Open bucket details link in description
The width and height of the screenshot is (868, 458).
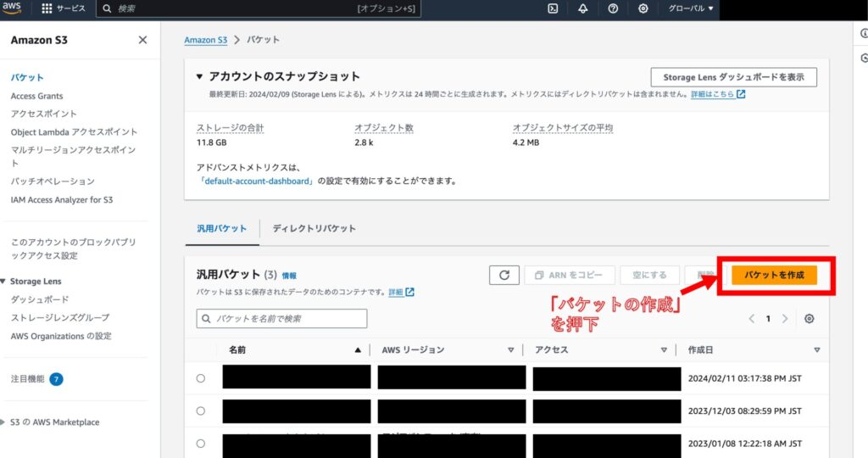(401, 292)
